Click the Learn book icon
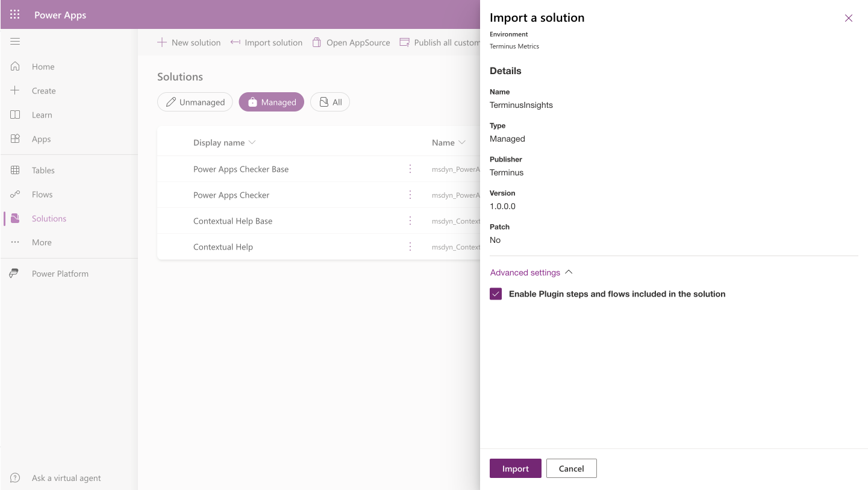Screen dimensions: 868x490 pos(15,115)
